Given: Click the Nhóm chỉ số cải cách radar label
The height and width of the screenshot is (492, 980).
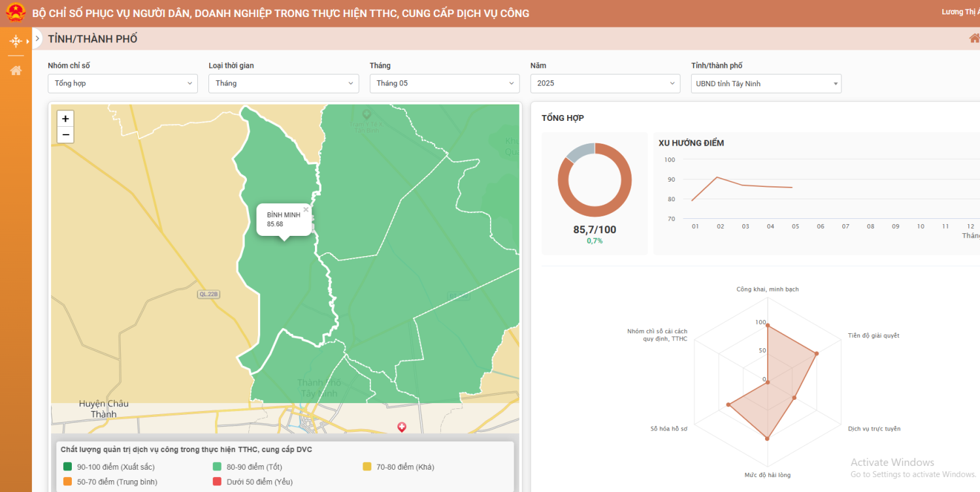Looking at the screenshot, I should [657, 335].
